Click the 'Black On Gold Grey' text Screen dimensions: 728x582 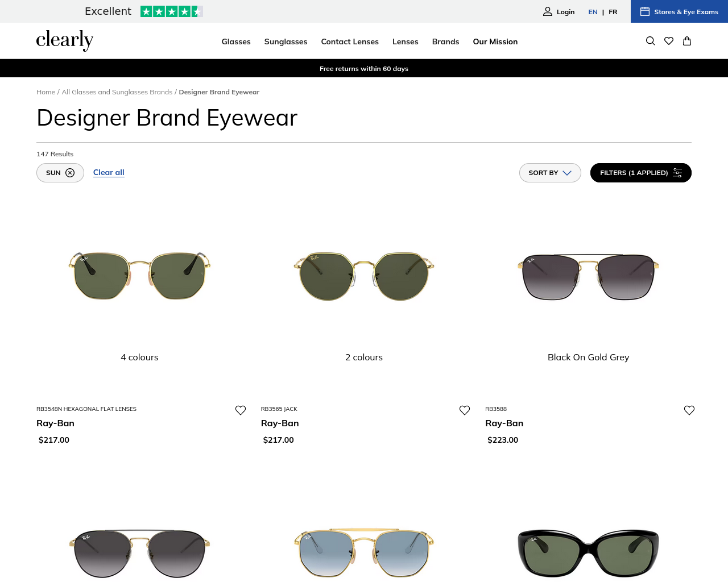588,357
